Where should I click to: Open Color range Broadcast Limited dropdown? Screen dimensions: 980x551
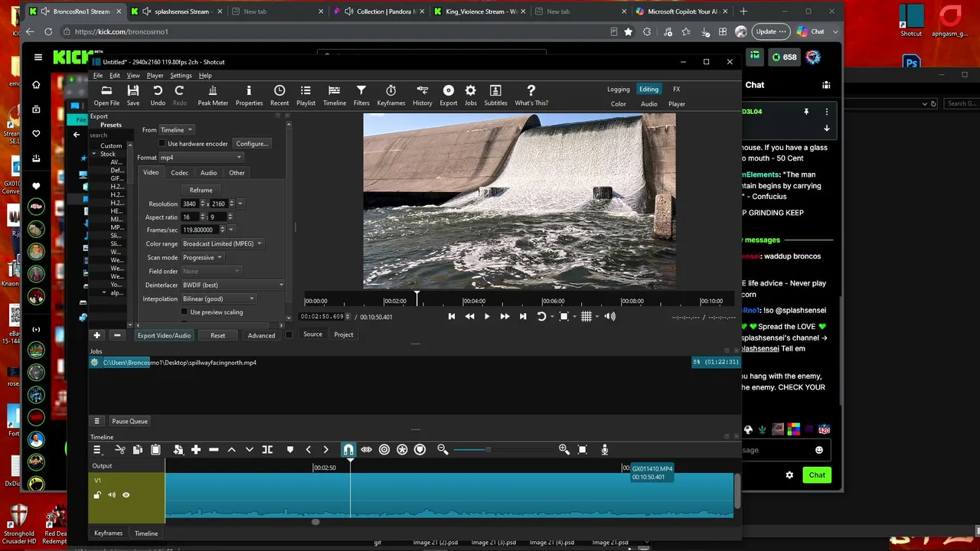click(223, 243)
